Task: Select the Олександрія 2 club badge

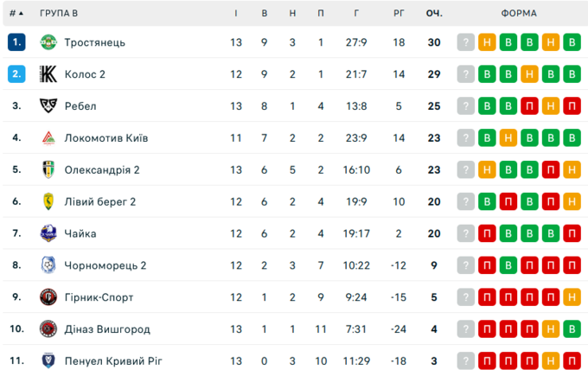Action: [48, 170]
